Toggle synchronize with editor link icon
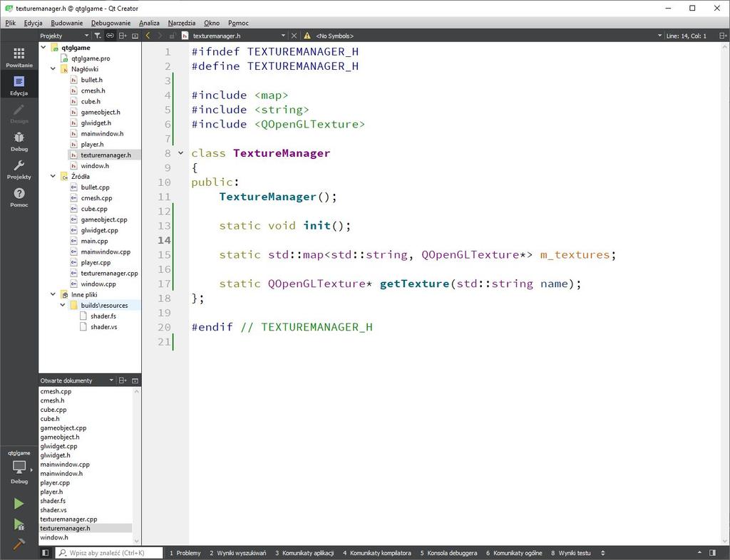Screen dimensions: 730x560 [110, 36]
